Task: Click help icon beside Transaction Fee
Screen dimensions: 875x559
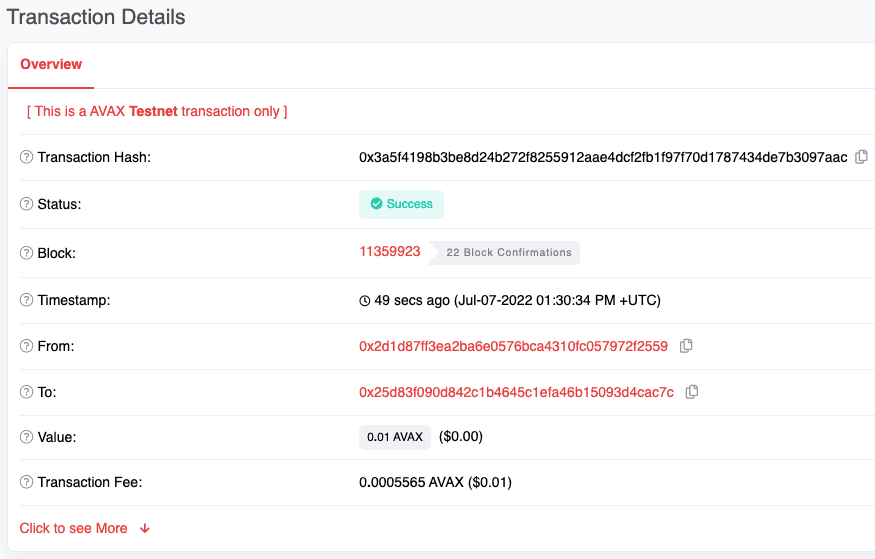Action: [27, 482]
